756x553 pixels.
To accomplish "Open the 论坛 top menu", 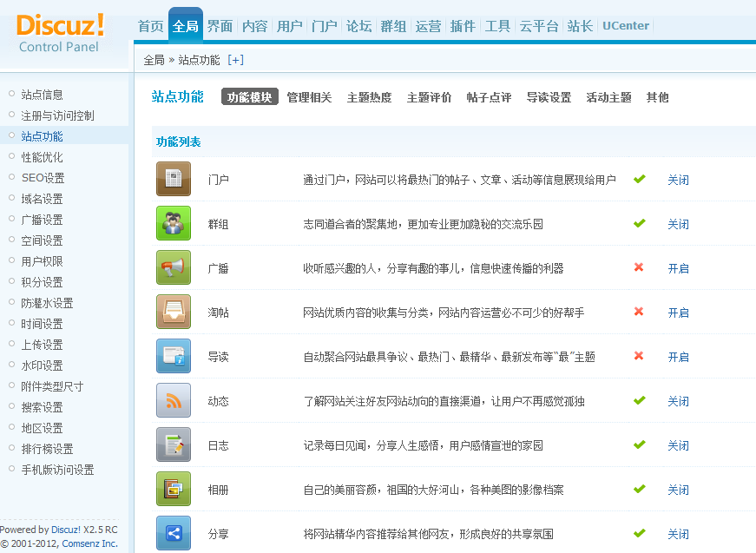I will pos(358,26).
